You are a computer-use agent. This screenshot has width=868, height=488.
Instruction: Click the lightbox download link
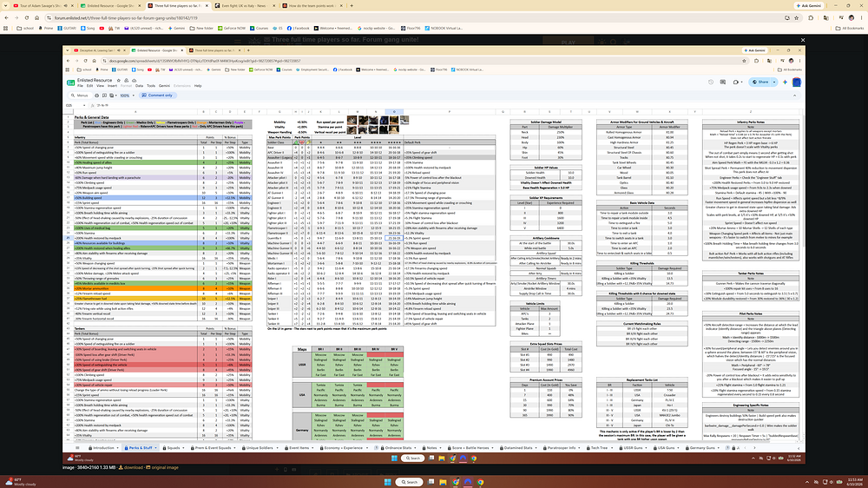click(133, 467)
